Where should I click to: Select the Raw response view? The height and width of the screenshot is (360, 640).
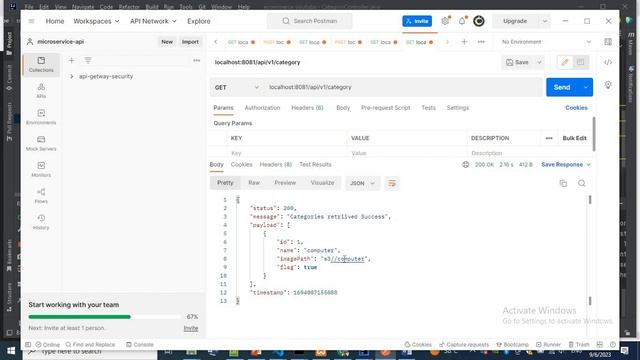(254, 183)
